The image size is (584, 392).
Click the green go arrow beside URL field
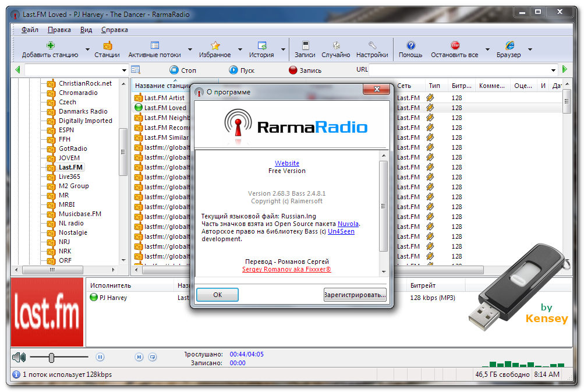pos(565,69)
